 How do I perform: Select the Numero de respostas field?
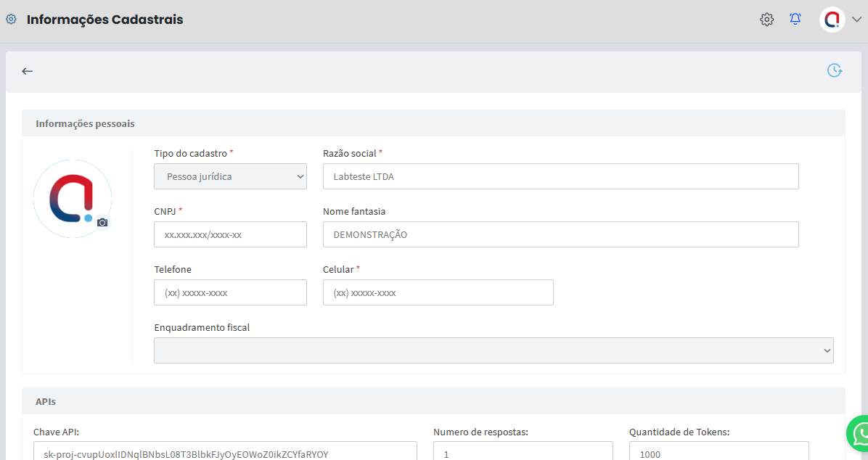pos(523,453)
